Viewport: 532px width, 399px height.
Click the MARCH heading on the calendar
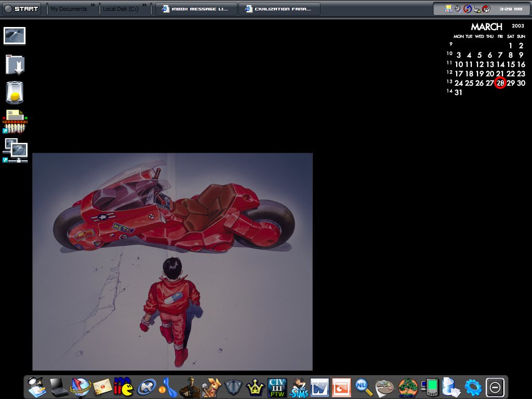click(486, 27)
